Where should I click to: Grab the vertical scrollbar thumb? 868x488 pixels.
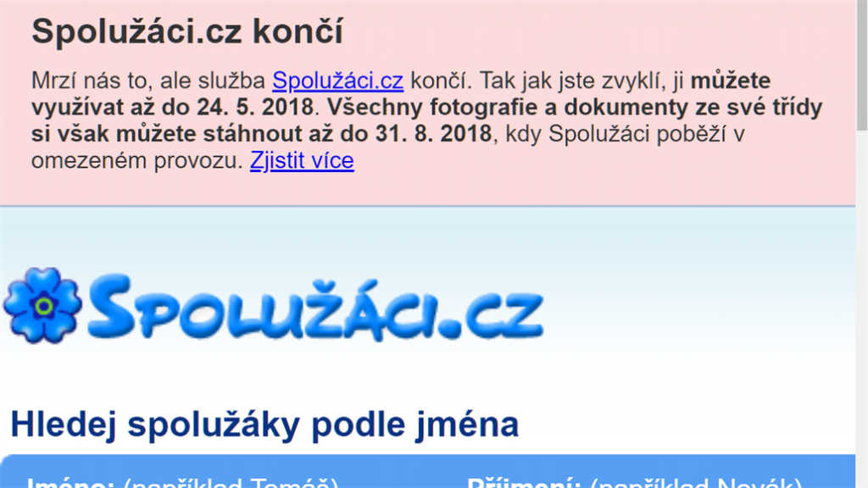click(x=861, y=65)
